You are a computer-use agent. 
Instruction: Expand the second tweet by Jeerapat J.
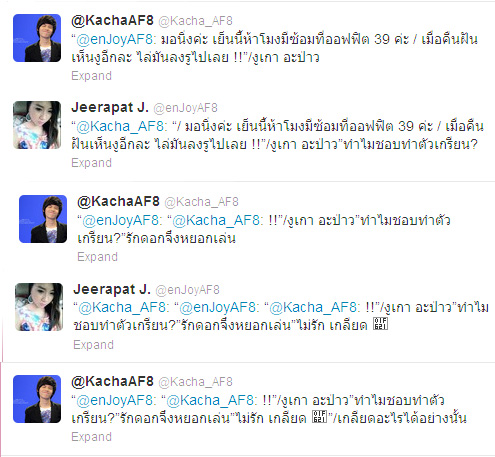[x=91, y=163]
